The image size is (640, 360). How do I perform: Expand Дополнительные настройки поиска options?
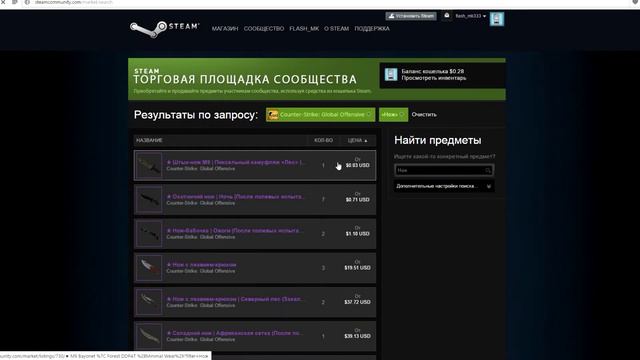pos(444,186)
